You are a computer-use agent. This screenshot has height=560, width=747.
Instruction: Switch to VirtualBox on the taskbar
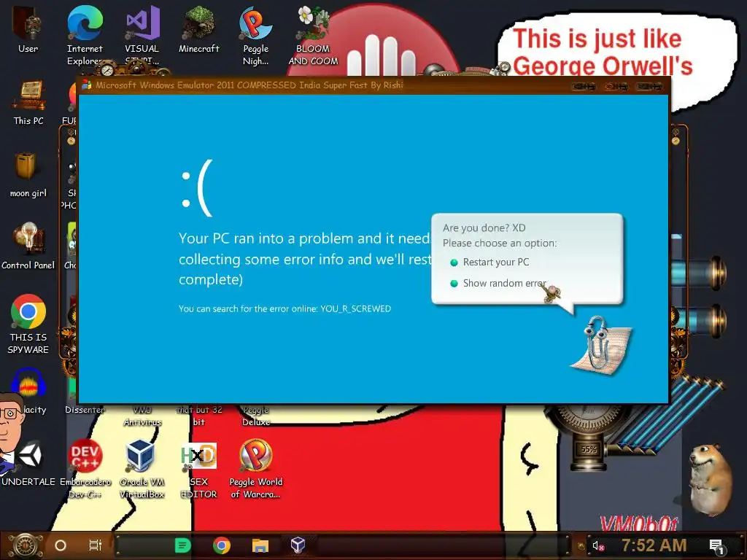[x=298, y=545]
